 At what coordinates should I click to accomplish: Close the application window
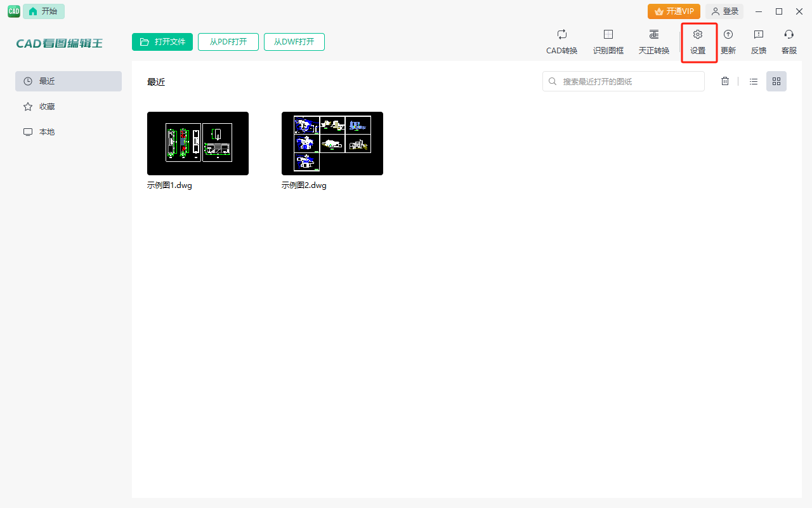(799, 11)
